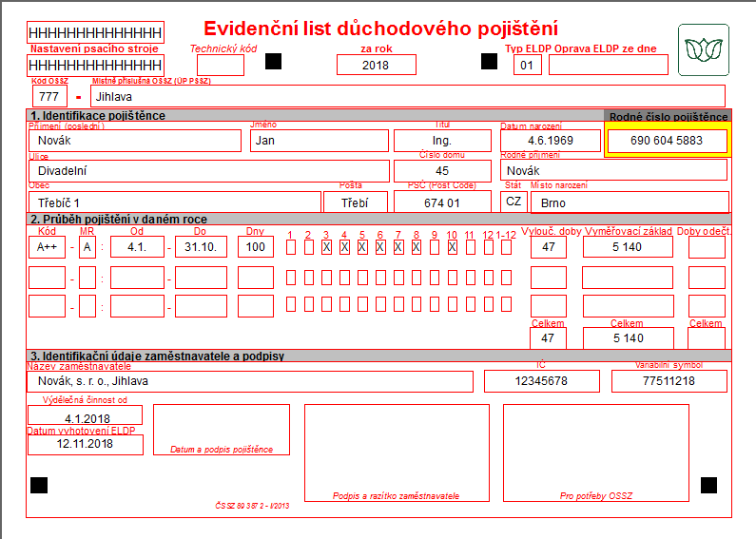The height and width of the screenshot is (539, 756).
Task: Click the empty Technický kód field
Action: pos(221,65)
